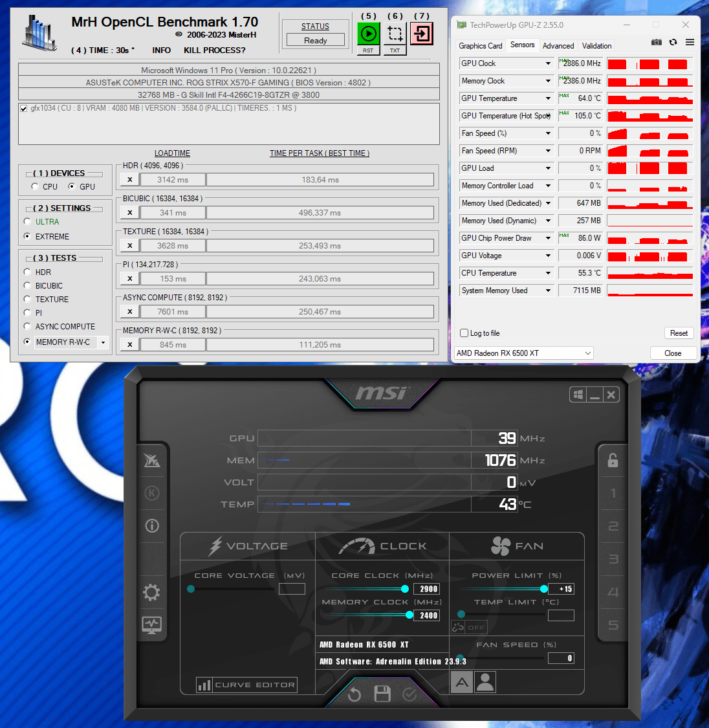Open Afterburner hardware monitor icon
This screenshot has width=709, height=728.
click(x=152, y=625)
